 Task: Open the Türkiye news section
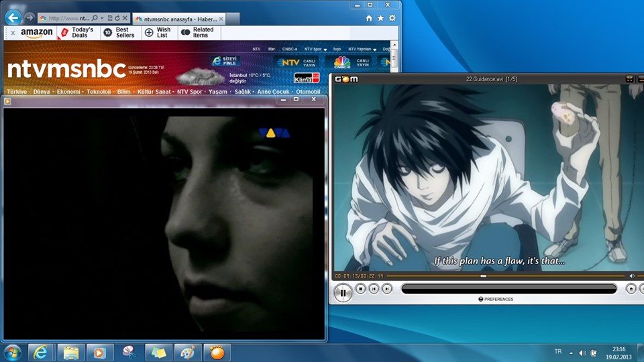click(x=17, y=92)
